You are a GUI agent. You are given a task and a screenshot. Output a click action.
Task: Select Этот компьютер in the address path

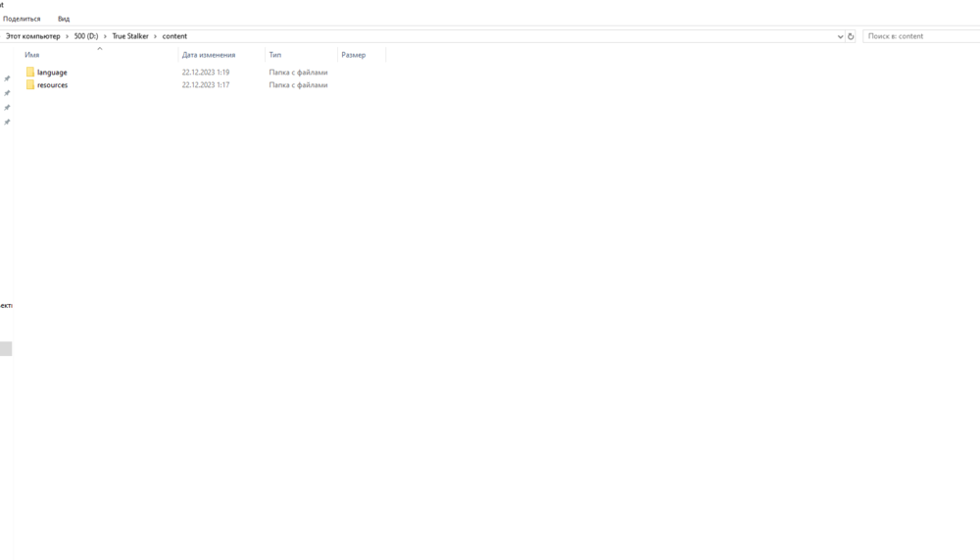[x=33, y=36]
